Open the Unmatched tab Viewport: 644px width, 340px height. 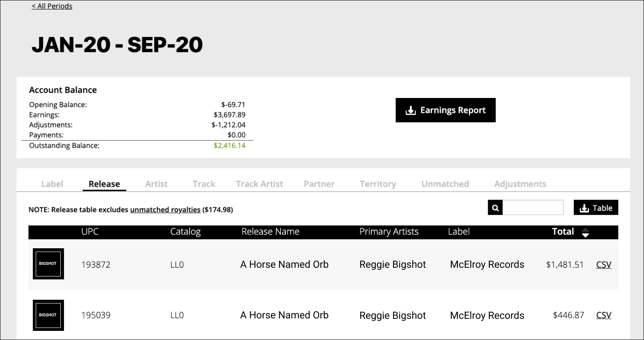tap(445, 184)
